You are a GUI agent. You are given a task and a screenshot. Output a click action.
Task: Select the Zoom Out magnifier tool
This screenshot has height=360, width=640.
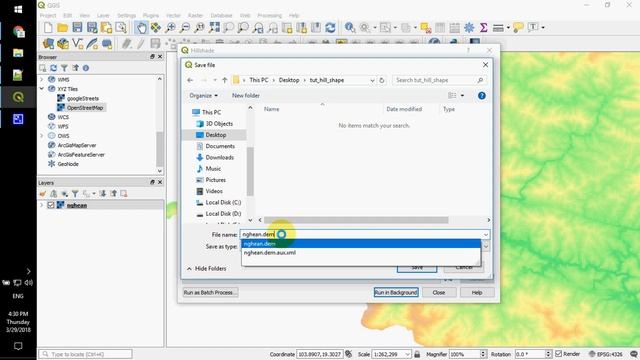point(185,27)
